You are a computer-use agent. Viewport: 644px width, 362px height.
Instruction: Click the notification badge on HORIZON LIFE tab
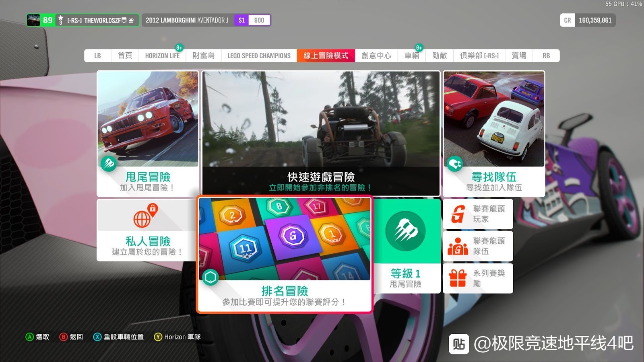pyautogui.click(x=180, y=48)
